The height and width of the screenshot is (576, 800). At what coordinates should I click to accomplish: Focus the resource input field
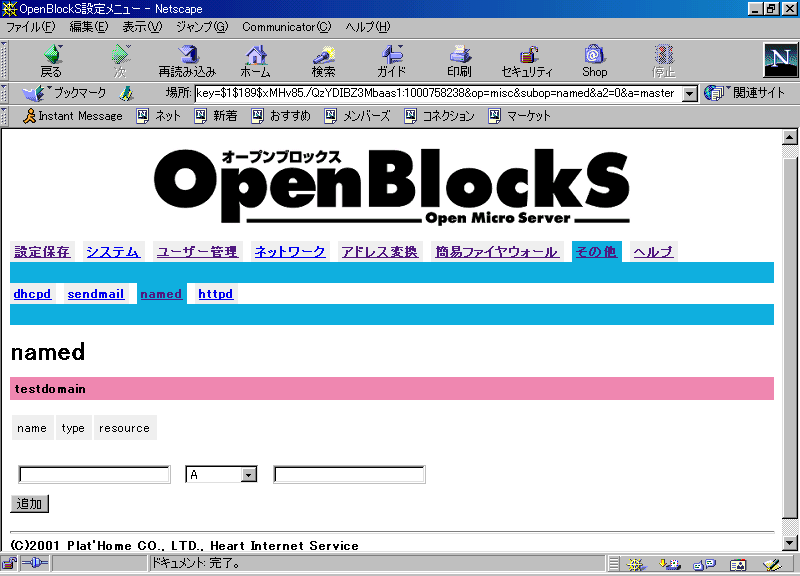tap(349, 474)
